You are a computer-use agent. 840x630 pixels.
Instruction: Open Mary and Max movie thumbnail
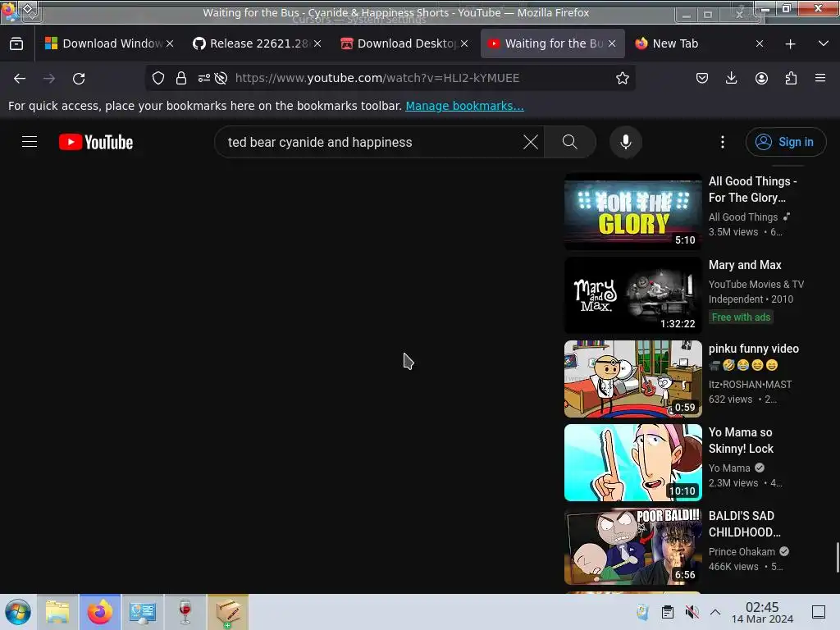point(632,295)
